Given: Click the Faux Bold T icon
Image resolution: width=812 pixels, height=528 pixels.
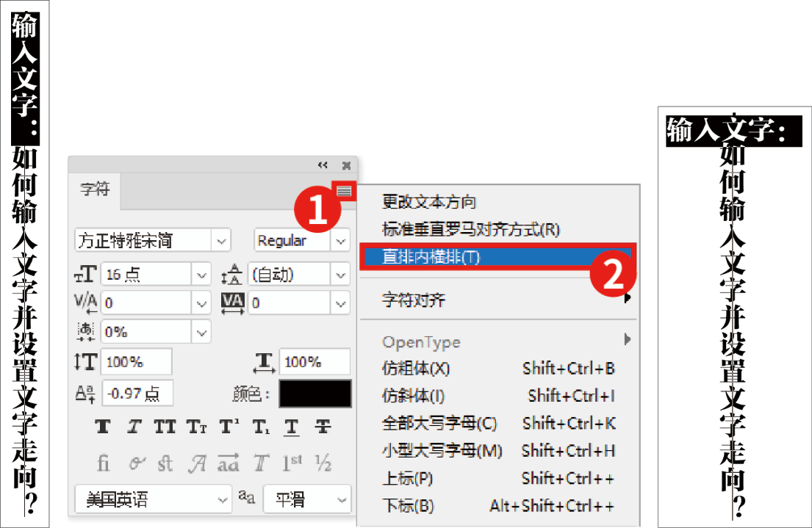Looking at the screenshot, I should [104, 427].
